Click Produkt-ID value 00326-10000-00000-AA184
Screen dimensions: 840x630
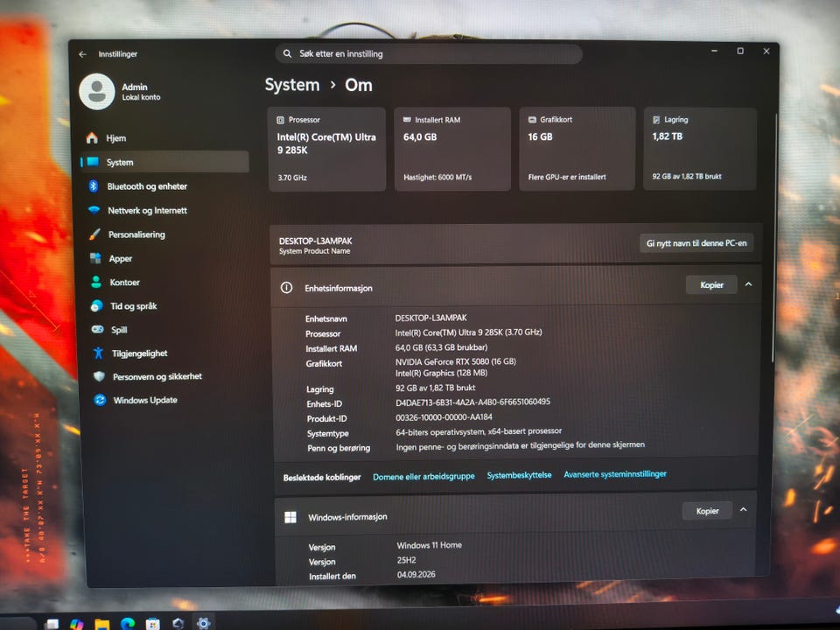tap(444, 416)
